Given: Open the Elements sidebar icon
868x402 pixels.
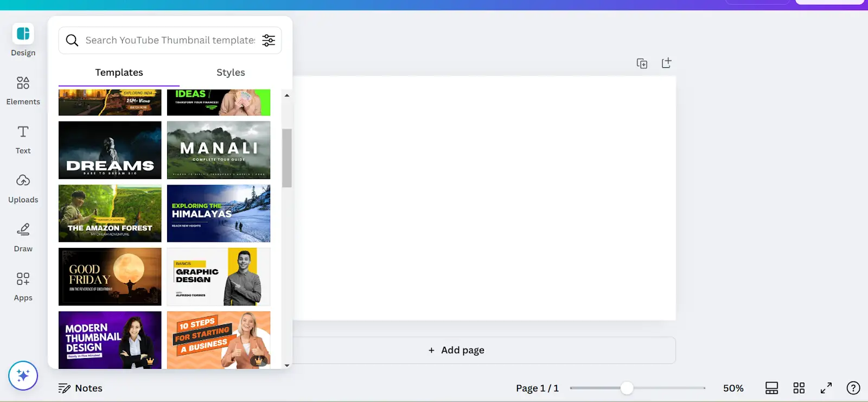Looking at the screenshot, I should [23, 83].
